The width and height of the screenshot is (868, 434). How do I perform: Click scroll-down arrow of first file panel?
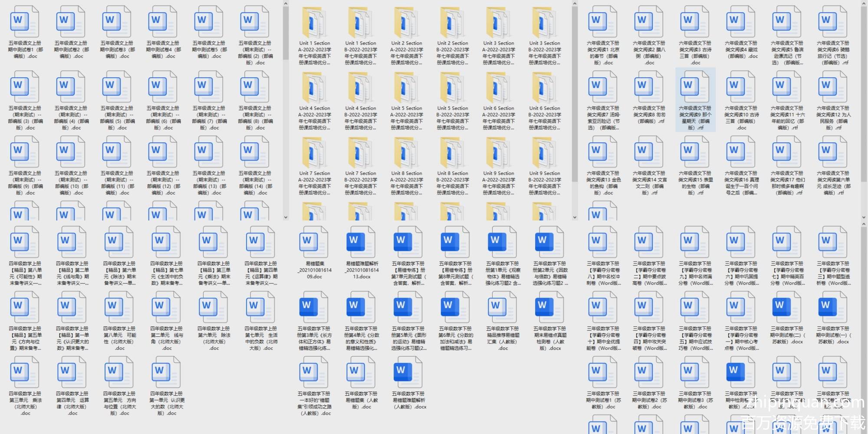coord(286,217)
